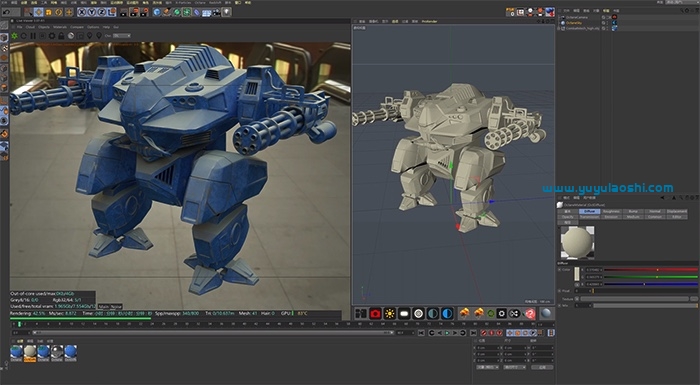Click the Floor environment icon
This screenshot has width=700, height=385.
click(206, 13)
